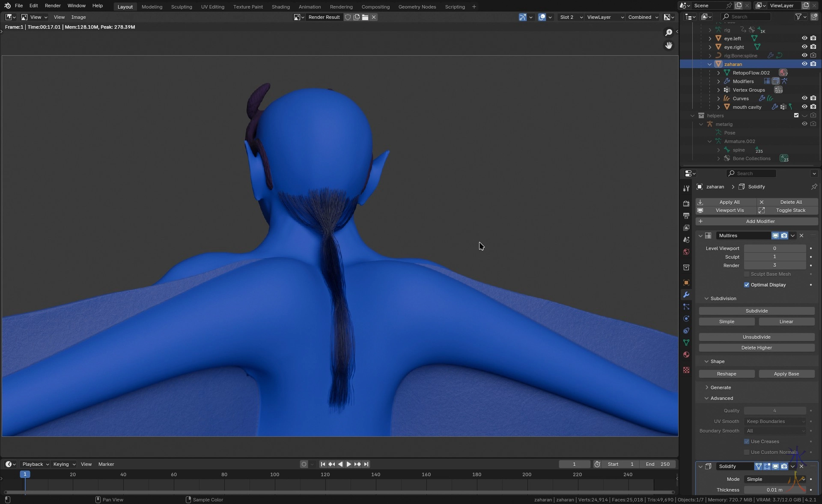Open the Material properties tab

[686, 355]
